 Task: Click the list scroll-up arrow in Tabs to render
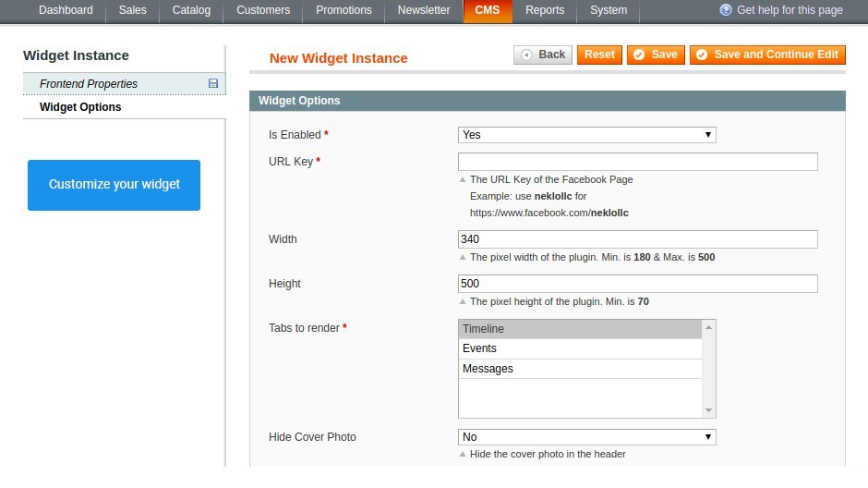click(708, 327)
